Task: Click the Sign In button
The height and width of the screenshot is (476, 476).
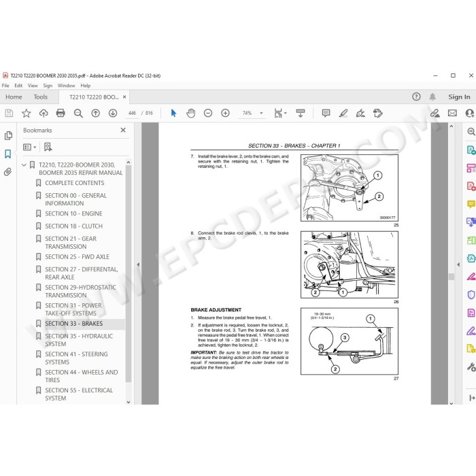Action: click(459, 97)
